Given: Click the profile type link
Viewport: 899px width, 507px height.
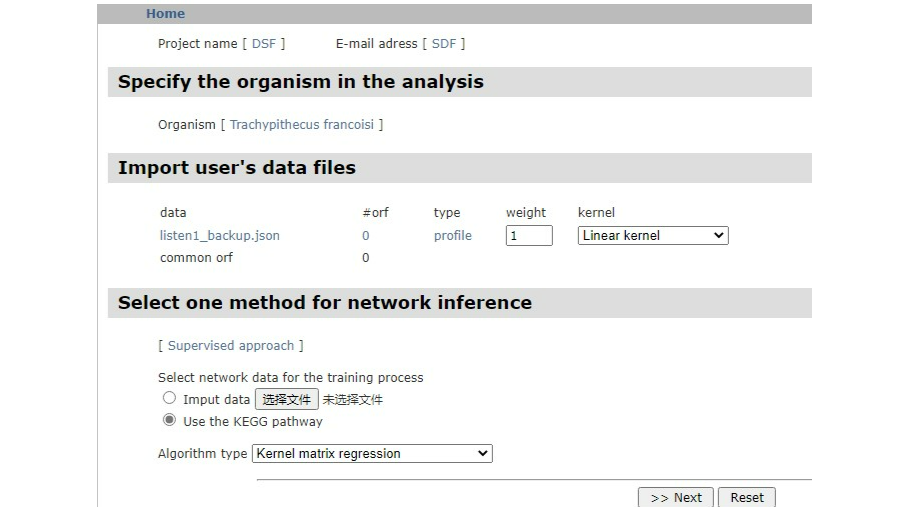Looking at the screenshot, I should (452, 236).
